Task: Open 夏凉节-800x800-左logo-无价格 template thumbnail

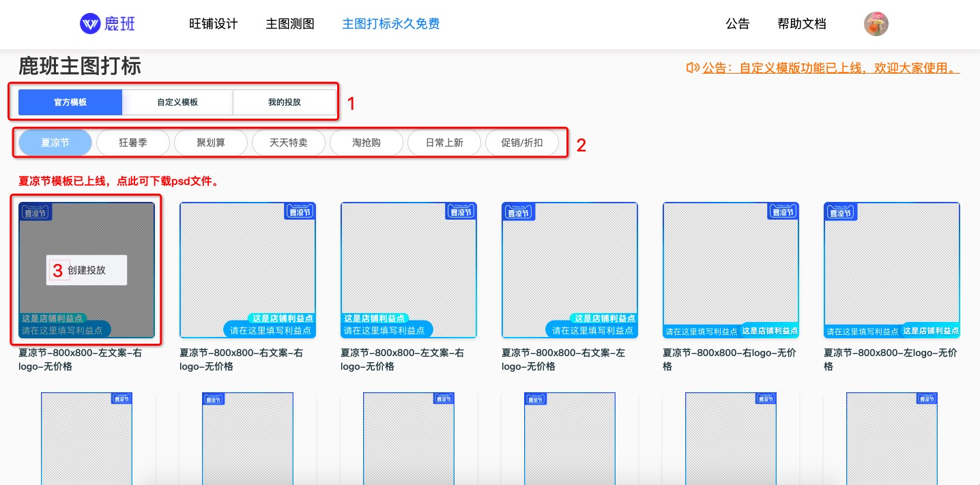Action: [x=892, y=270]
